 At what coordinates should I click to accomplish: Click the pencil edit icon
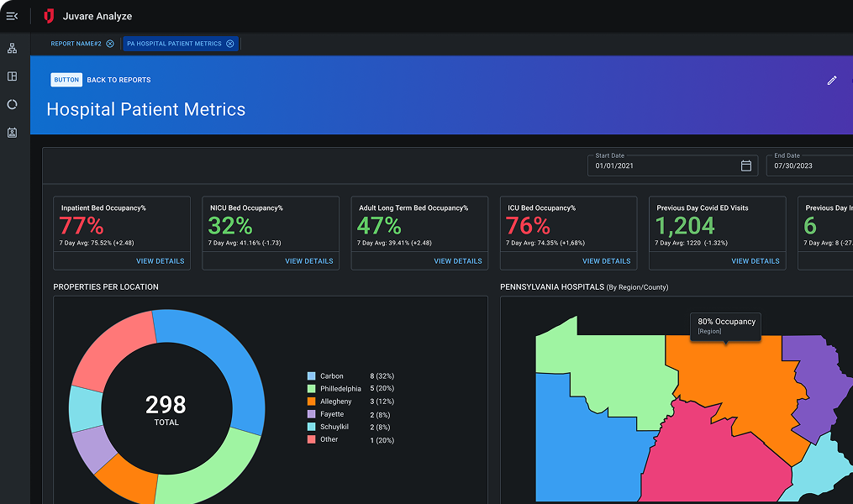tap(832, 81)
